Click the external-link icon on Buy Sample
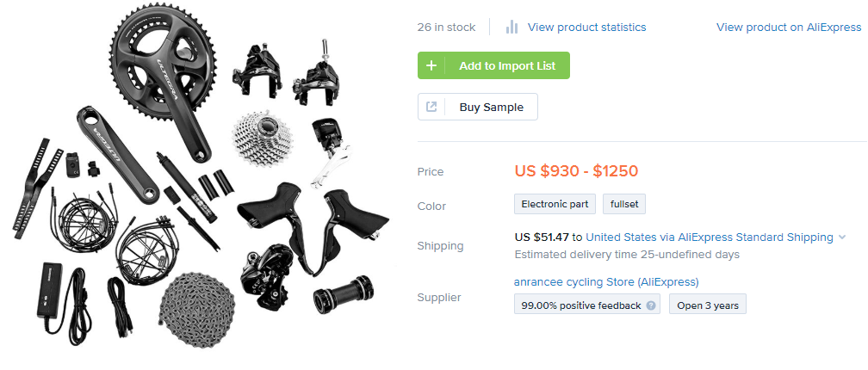Screen dimensions: 868x370 [432, 107]
